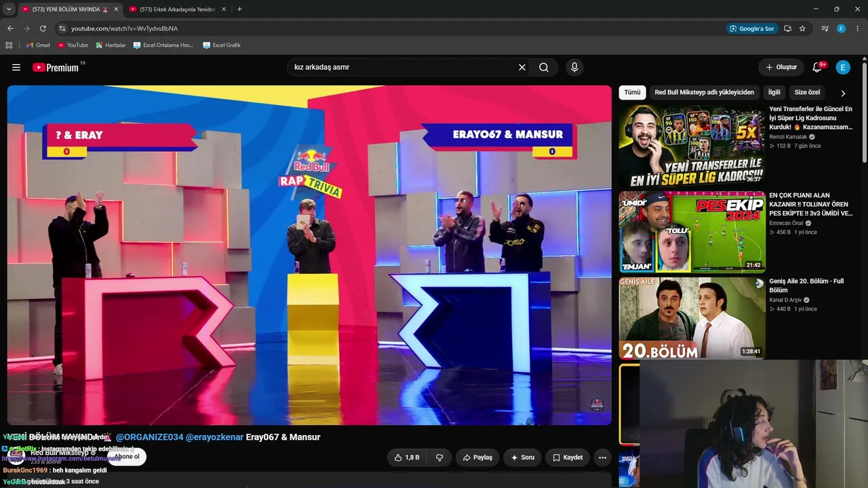The height and width of the screenshot is (488, 868).
Task: Open the Excel Grafik bookmark
Action: click(221, 45)
